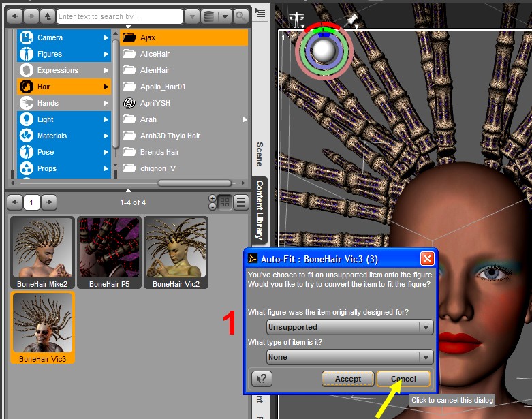The image size is (532, 419).
Task: Switch to the Scene tab
Action: [x=260, y=154]
